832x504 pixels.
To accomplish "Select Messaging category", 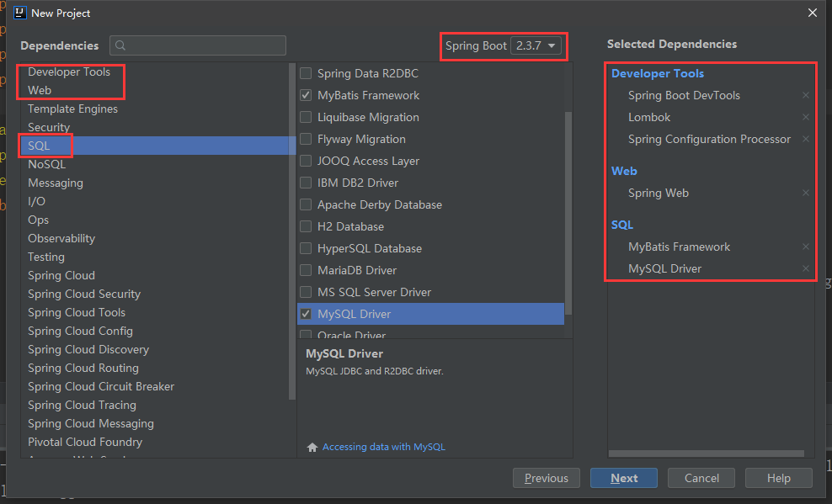I will [56, 183].
